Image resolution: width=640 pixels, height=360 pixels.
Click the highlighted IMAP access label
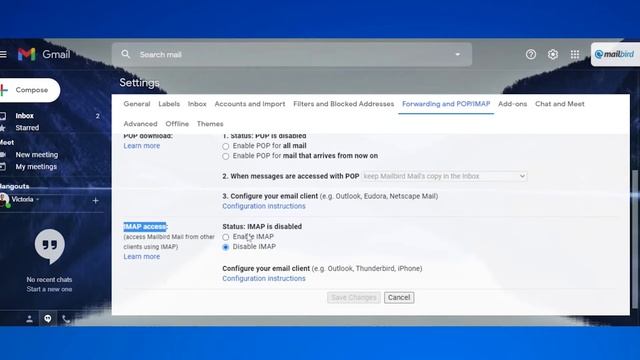tap(145, 227)
